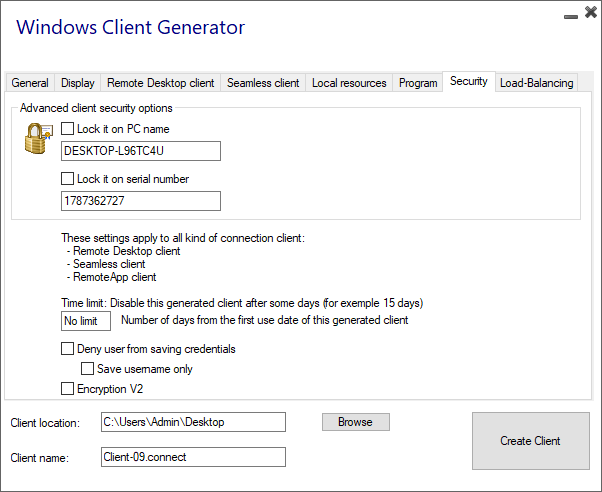This screenshot has height=492, width=602.
Task: Minimize the Windows Client Generator window
Action: pyautogui.click(x=569, y=15)
